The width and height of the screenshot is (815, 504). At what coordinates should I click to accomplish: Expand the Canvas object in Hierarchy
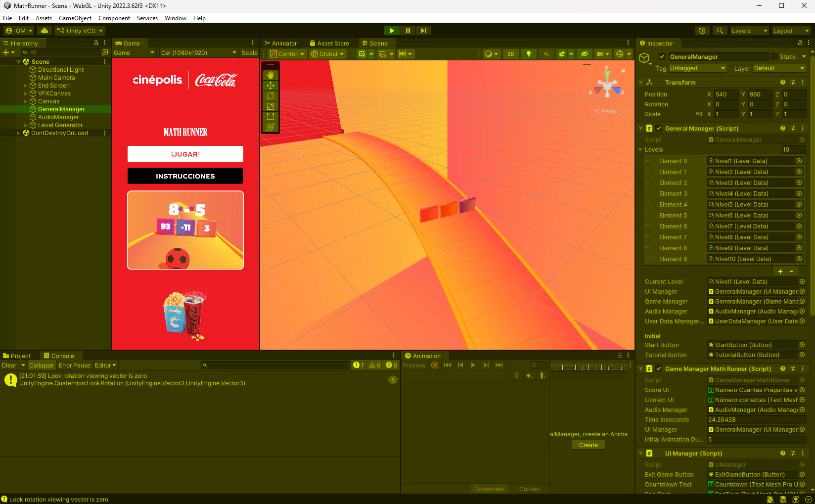[x=26, y=101]
